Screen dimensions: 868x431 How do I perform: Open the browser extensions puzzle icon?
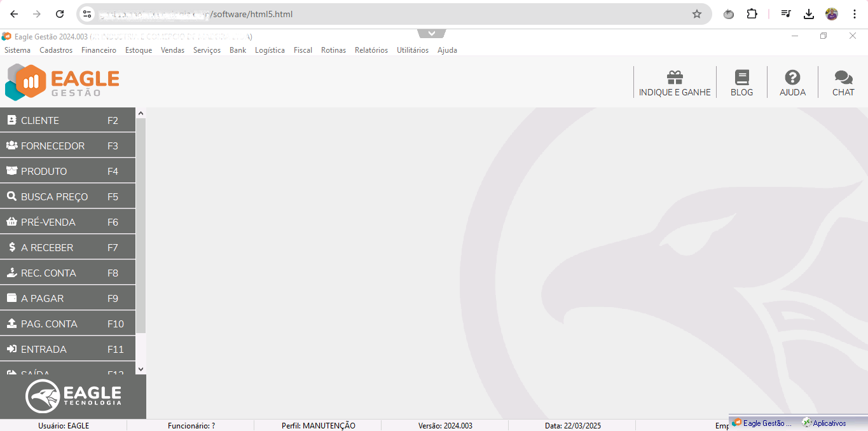(x=752, y=14)
